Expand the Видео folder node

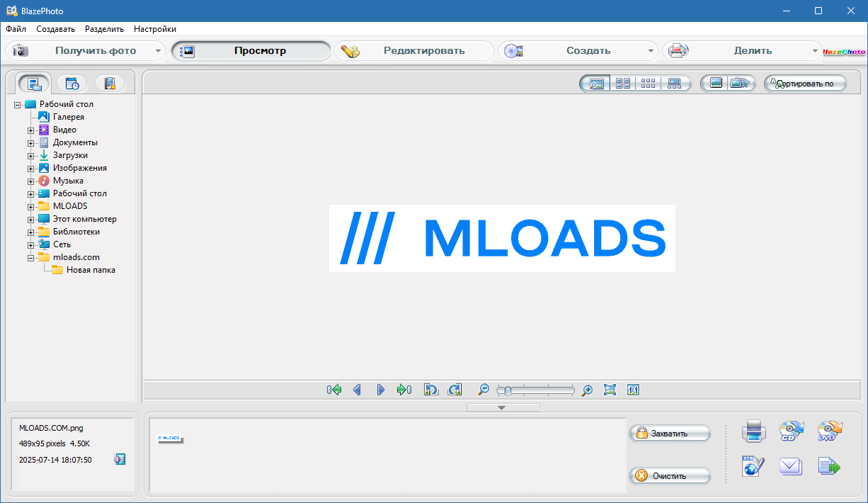(x=31, y=130)
